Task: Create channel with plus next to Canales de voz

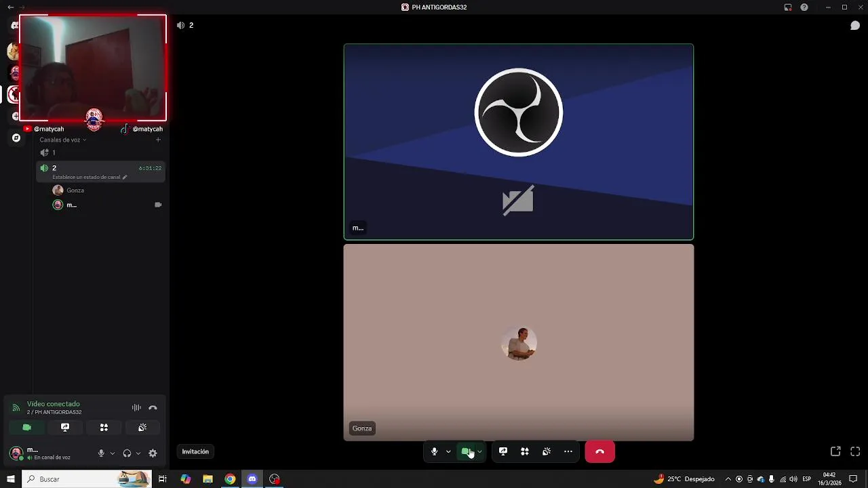Action: (x=158, y=140)
